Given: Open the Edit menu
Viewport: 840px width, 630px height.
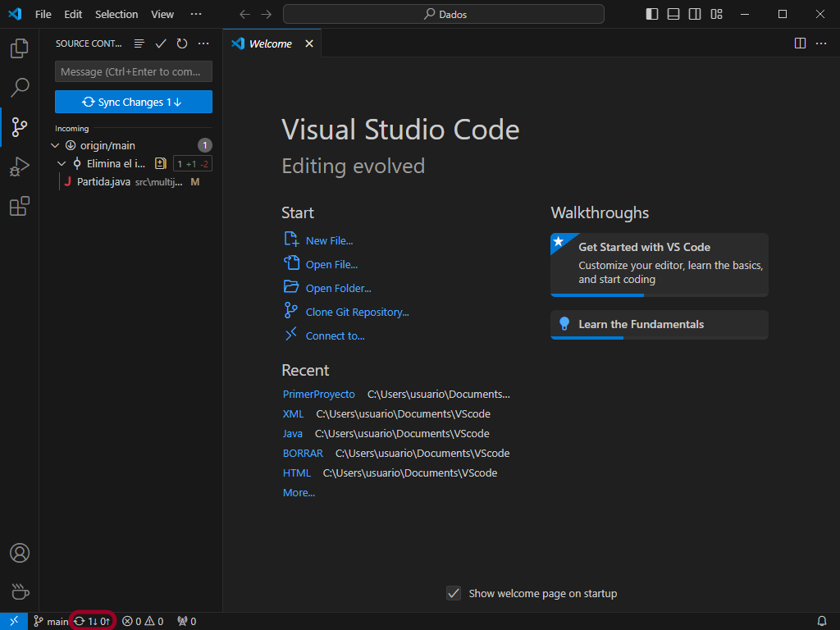Looking at the screenshot, I should 73,15.
